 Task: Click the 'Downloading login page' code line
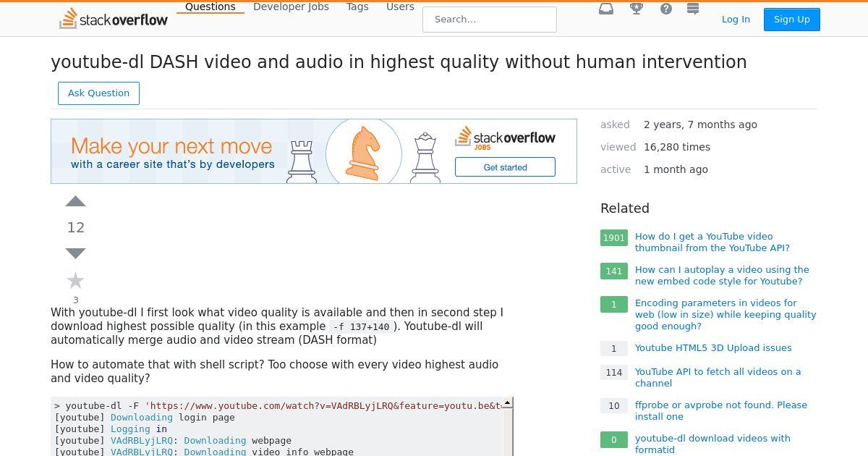(x=145, y=418)
